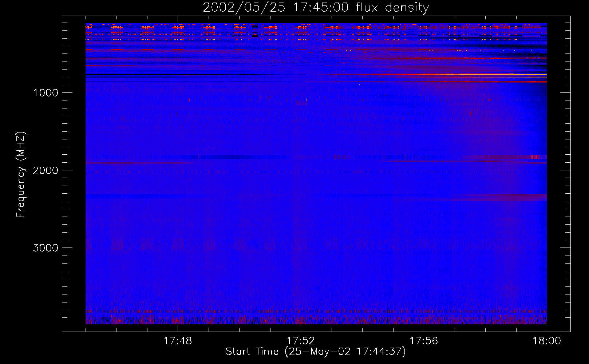Click the 3000 frequency tick label

46,248
